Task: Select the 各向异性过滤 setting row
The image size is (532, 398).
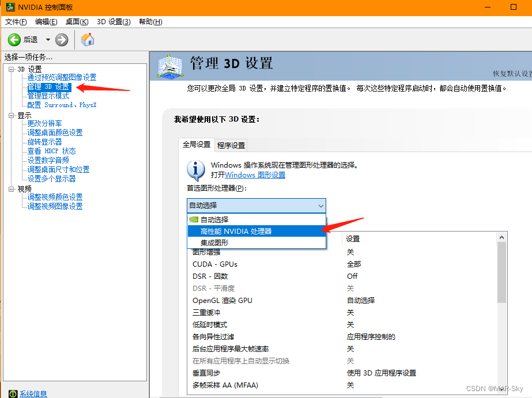Action: (342, 336)
